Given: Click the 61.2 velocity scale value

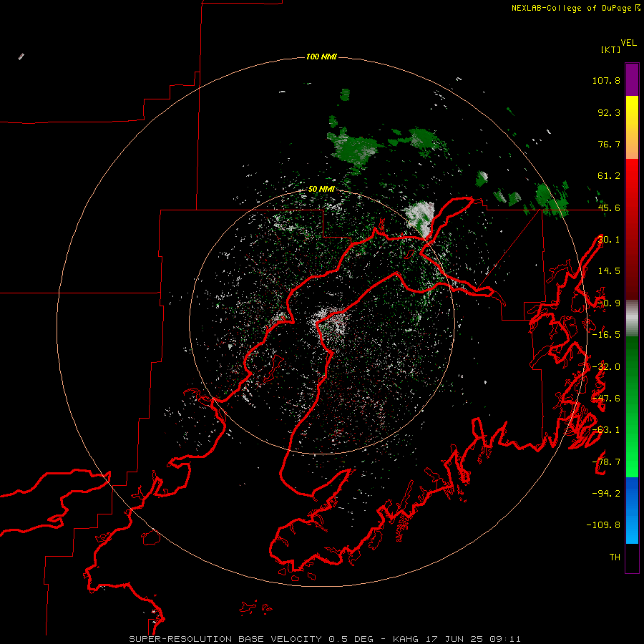Looking at the screenshot, I should pyautogui.click(x=609, y=176).
